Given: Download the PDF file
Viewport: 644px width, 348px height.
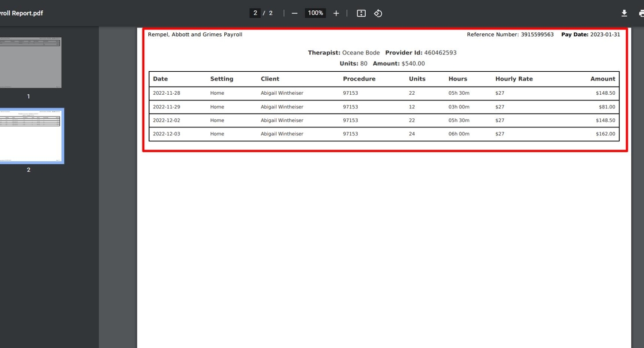Looking at the screenshot, I should click(624, 13).
